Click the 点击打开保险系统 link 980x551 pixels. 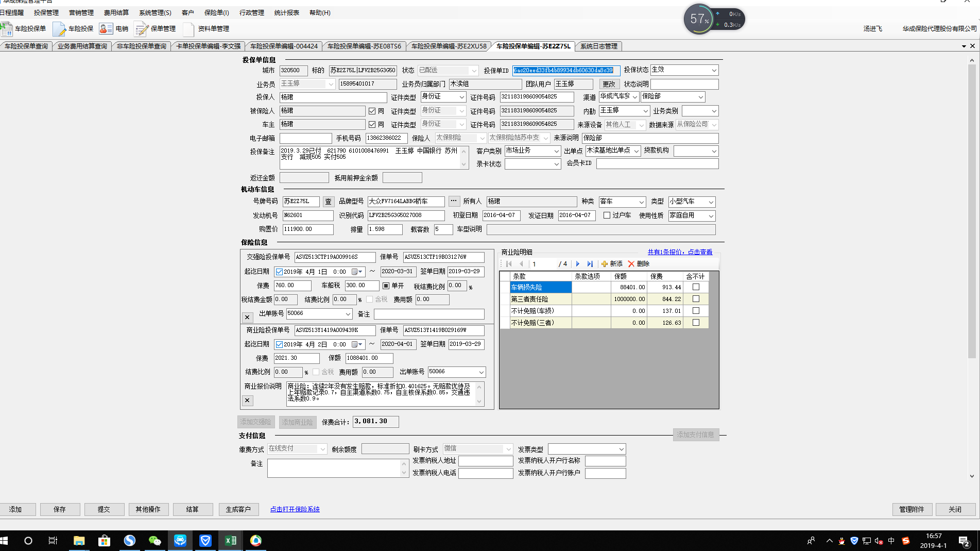pyautogui.click(x=295, y=509)
